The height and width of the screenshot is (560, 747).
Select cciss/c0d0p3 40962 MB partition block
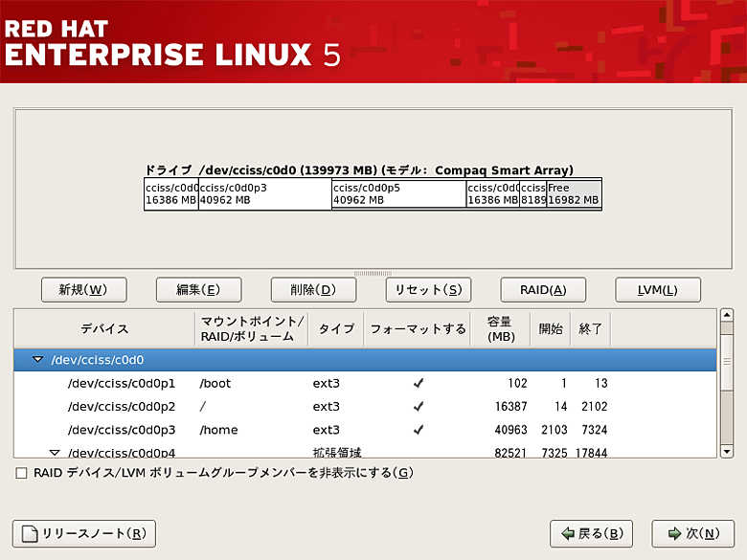tap(265, 193)
